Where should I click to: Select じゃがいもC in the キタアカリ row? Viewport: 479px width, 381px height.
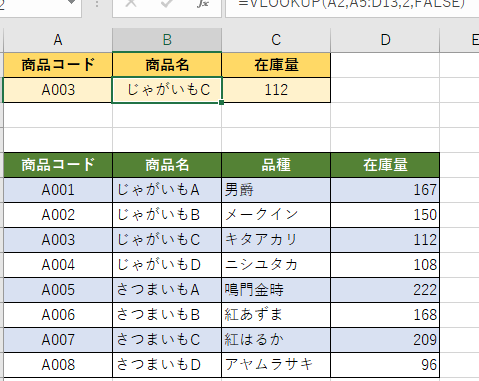167,240
